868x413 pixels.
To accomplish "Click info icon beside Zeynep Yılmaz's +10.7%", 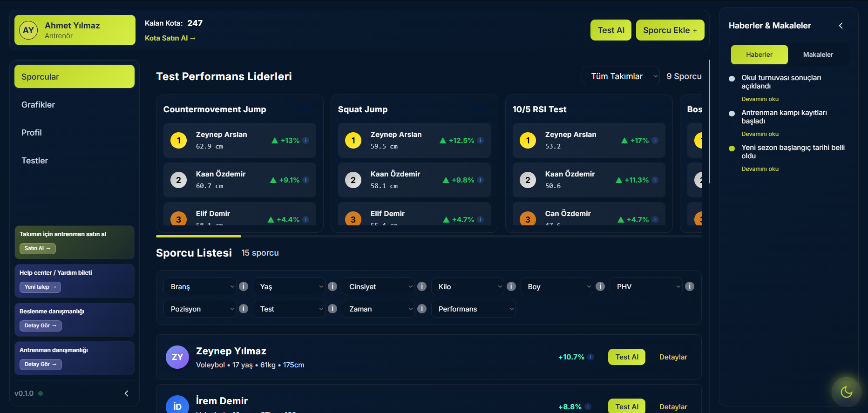I will coord(590,357).
